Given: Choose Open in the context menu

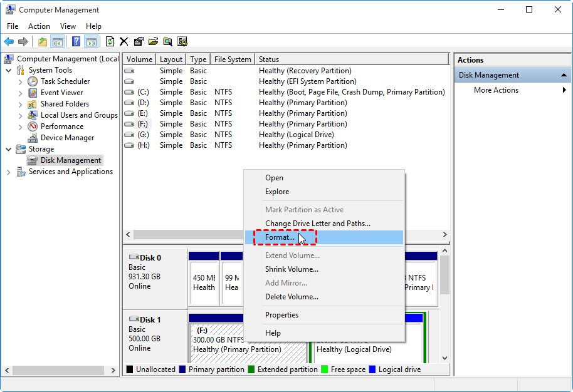Looking at the screenshot, I should (x=323, y=178).
